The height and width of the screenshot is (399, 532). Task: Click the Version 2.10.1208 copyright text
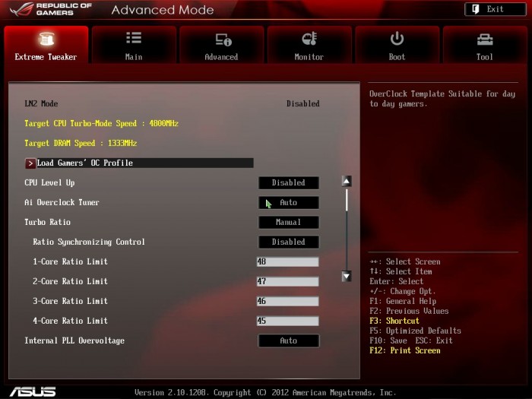click(x=265, y=393)
